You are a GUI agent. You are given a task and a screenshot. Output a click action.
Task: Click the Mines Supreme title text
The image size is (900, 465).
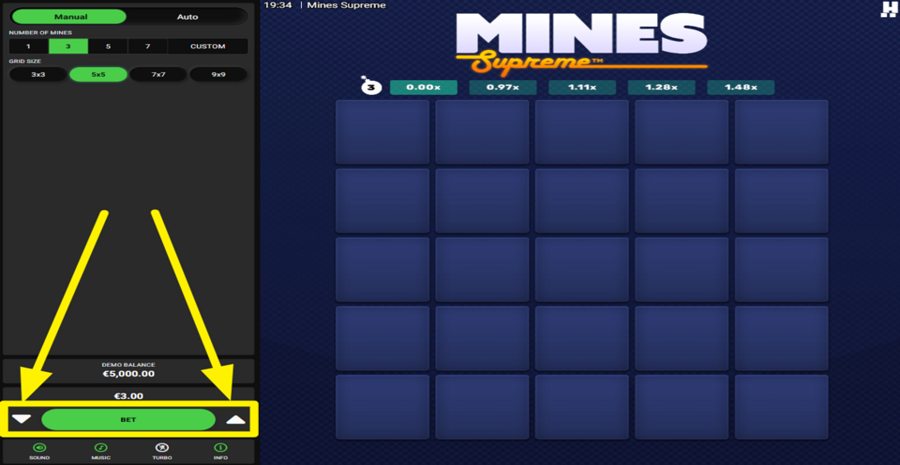pos(347,5)
